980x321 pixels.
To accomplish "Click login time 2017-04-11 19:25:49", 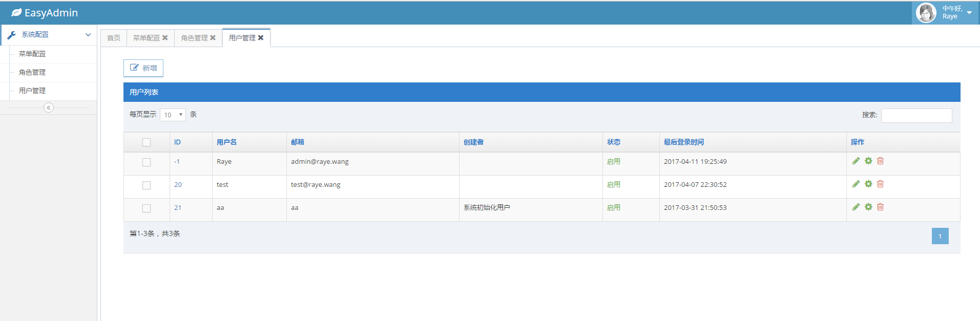I will (695, 162).
